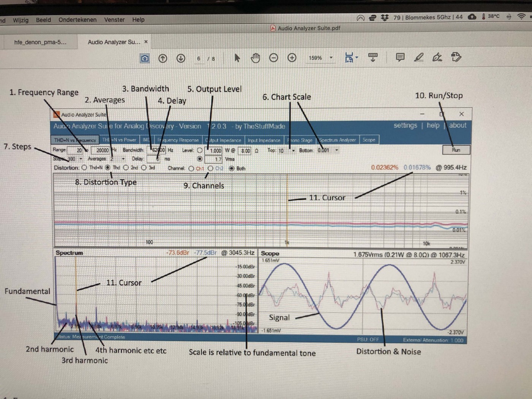Click the edit document pencil-page icon
532x399 pixels.
click(456, 57)
